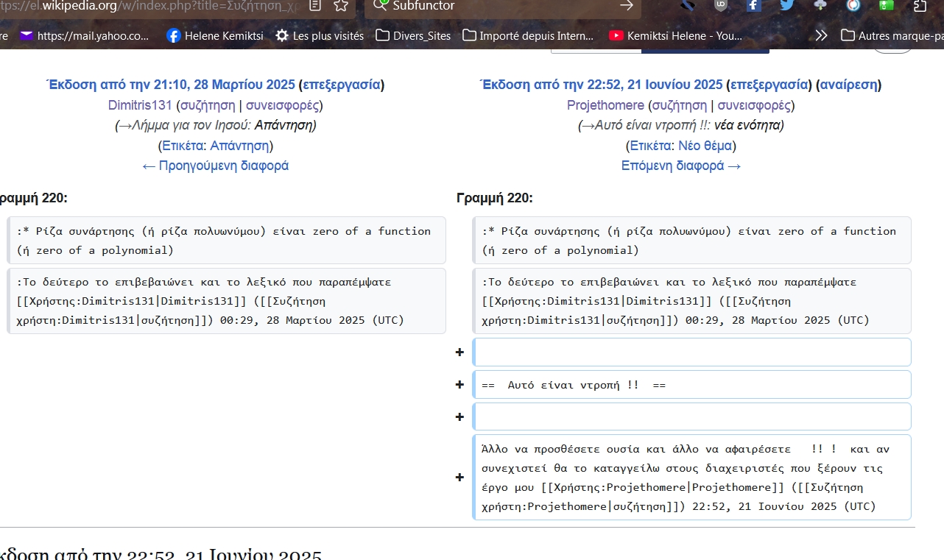Open the Twitter extension icon in toolbar

click(786, 6)
